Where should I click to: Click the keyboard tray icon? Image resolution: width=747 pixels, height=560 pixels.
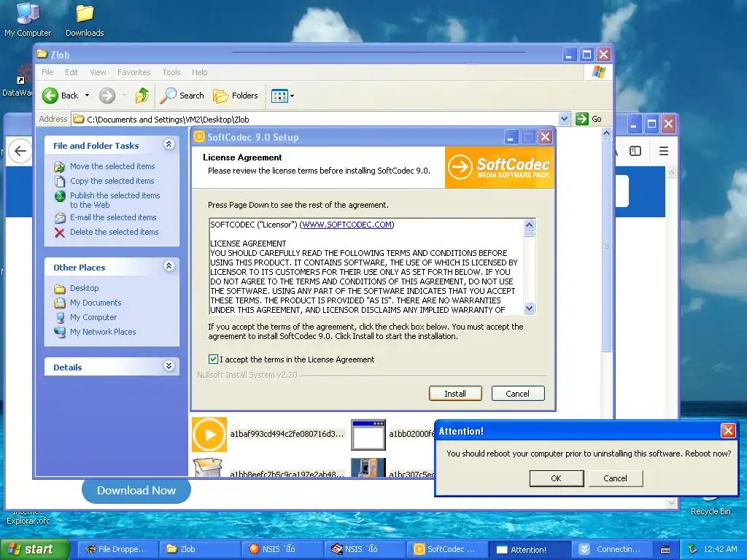[665, 550]
